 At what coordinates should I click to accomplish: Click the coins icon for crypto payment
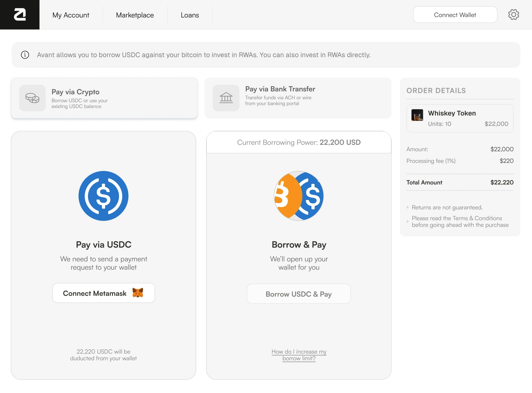(32, 98)
